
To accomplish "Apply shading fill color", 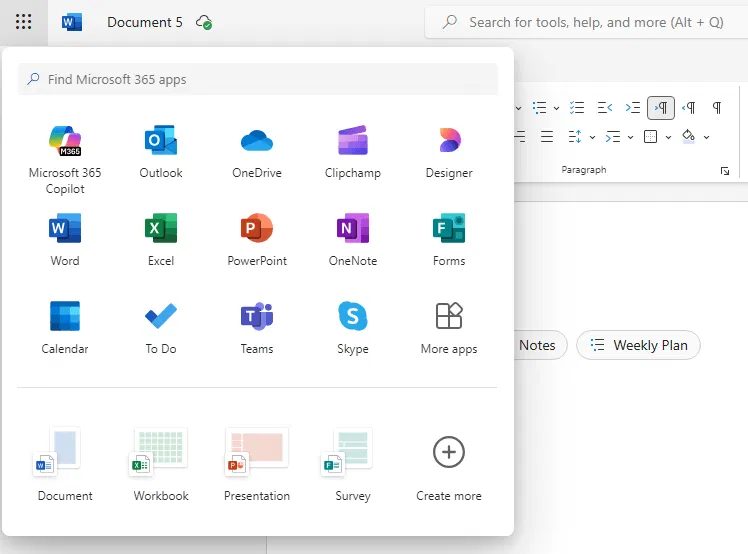I will pos(688,136).
